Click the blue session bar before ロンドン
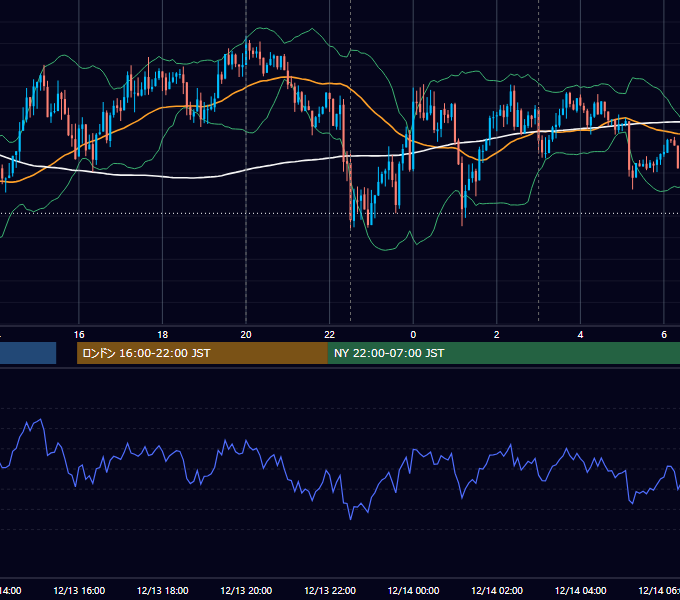 [x=28, y=353]
